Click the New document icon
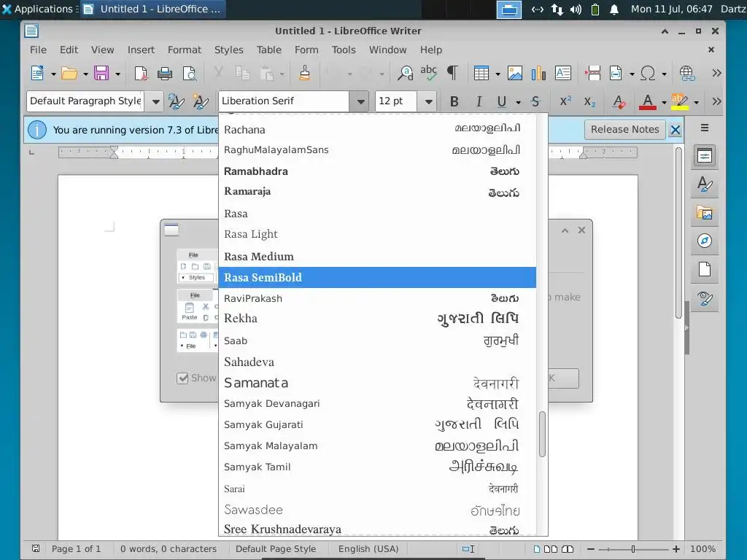The width and height of the screenshot is (747, 560). (x=37, y=74)
